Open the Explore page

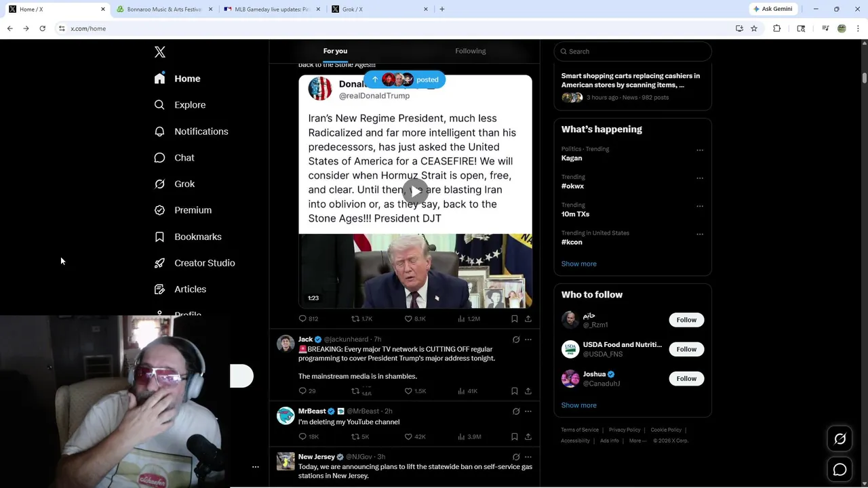tap(180, 105)
